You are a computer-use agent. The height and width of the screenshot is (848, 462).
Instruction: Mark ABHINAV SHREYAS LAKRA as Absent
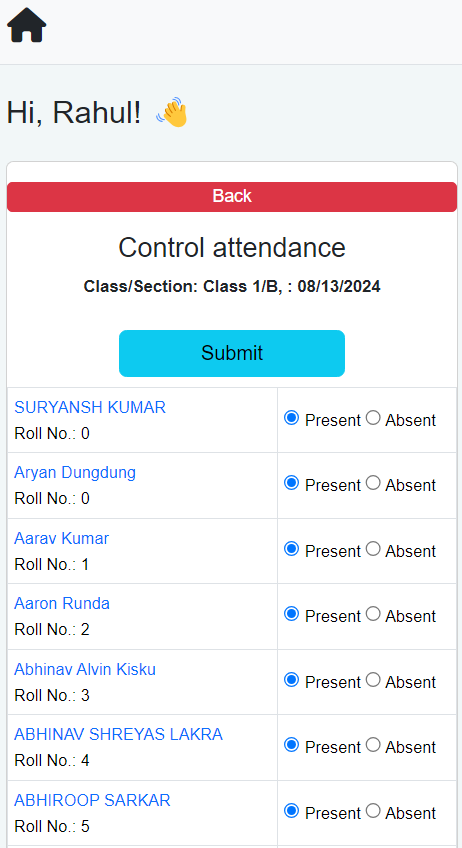pos(373,745)
